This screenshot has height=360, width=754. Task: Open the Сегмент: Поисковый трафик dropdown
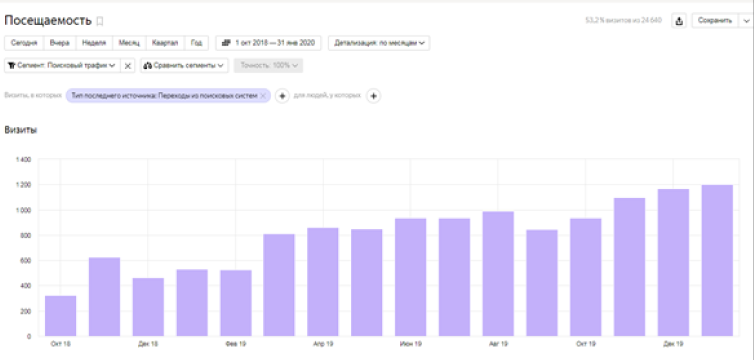[62, 66]
